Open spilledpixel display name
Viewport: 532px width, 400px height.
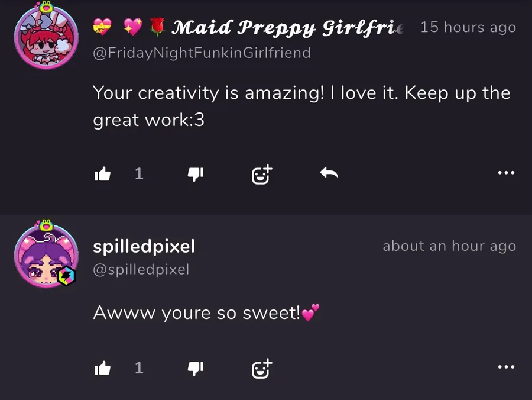coord(144,246)
